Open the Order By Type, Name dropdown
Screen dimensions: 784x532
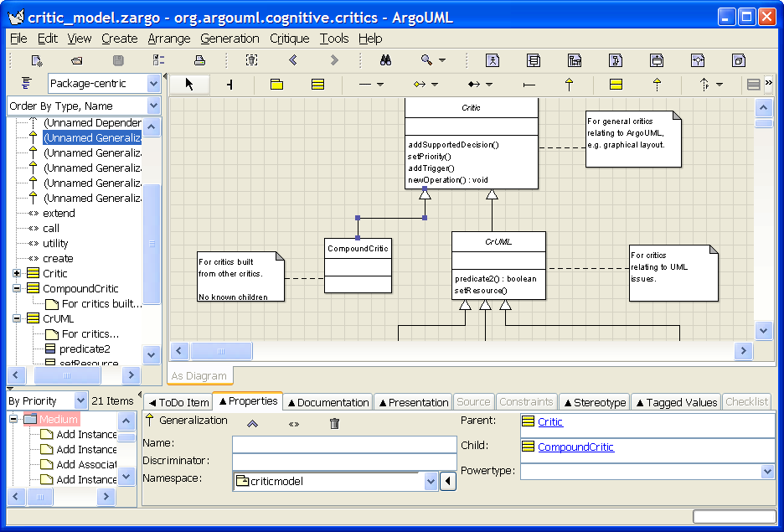(x=153, y=106)
